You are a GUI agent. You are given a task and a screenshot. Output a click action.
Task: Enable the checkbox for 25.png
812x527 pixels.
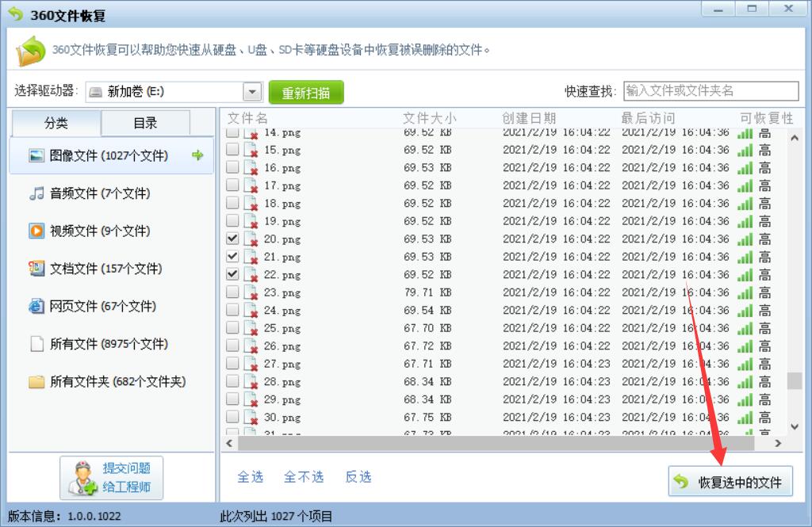pos(232,329)
